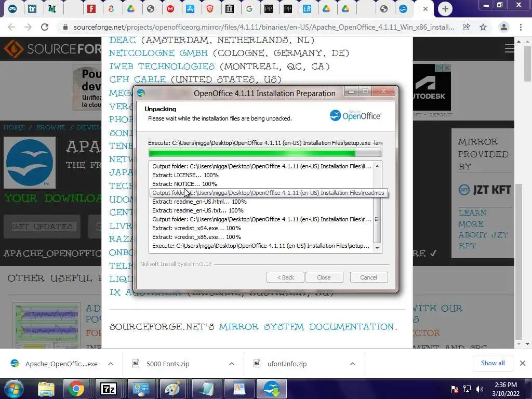This screenshot has width=532, height=399.
Task: Open the WordPad taskbar icon
Action: (239, 389)
